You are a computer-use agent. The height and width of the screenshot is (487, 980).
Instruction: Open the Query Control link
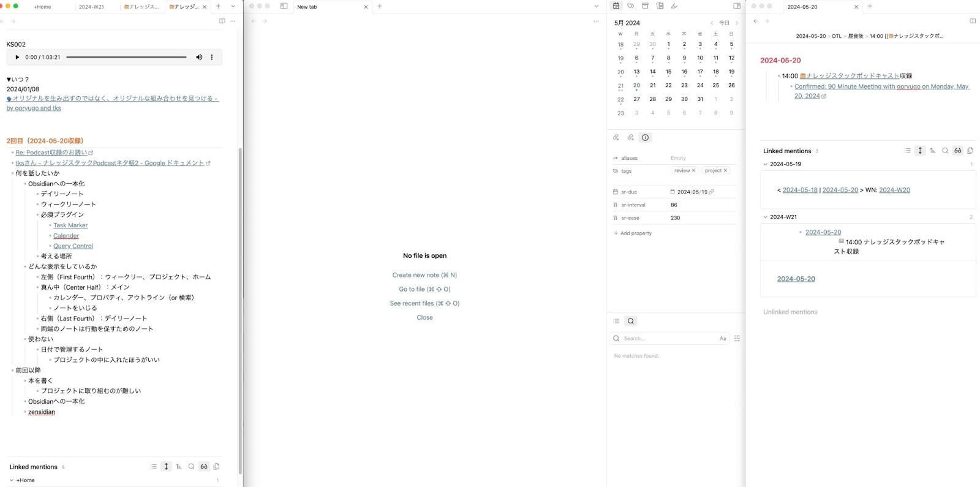[x=73, y=246]
